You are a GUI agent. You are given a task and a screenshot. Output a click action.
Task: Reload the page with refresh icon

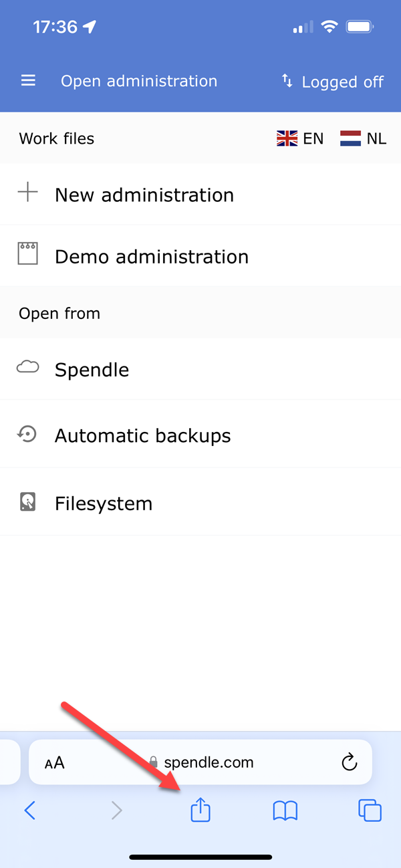[349, 762]
